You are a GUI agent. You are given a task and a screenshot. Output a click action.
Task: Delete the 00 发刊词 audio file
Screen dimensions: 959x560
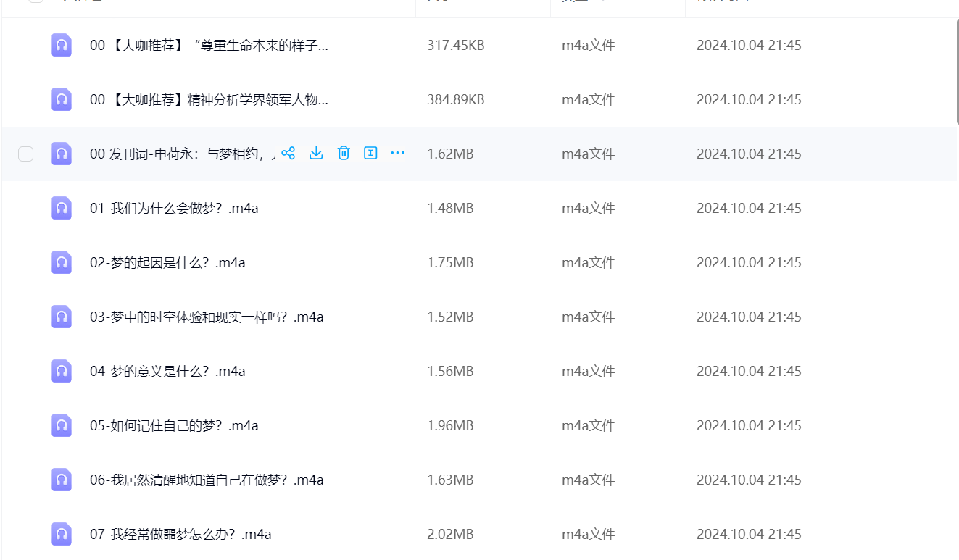click(x=343, y=153)
